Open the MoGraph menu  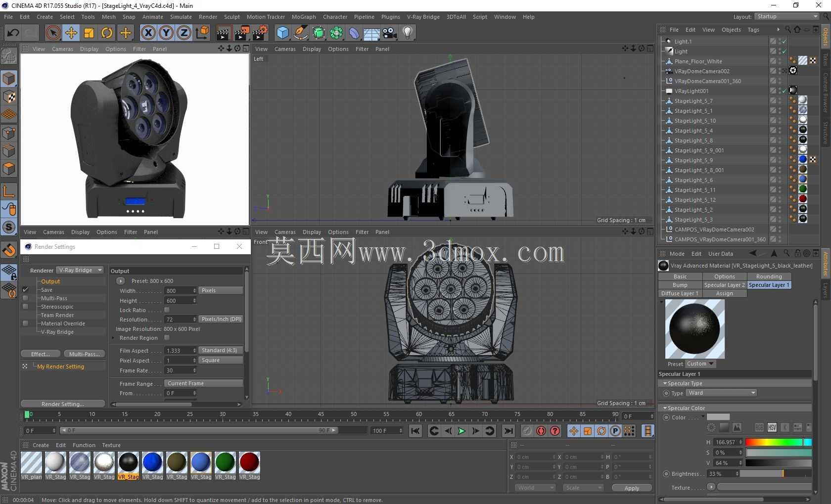coord(304,17)
